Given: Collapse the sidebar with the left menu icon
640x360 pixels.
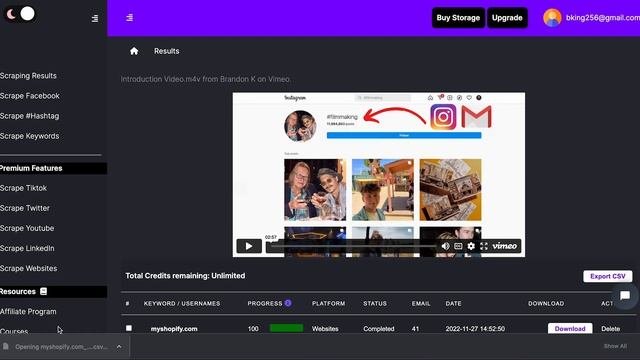Looking at the screenshot, I should 95,18.
